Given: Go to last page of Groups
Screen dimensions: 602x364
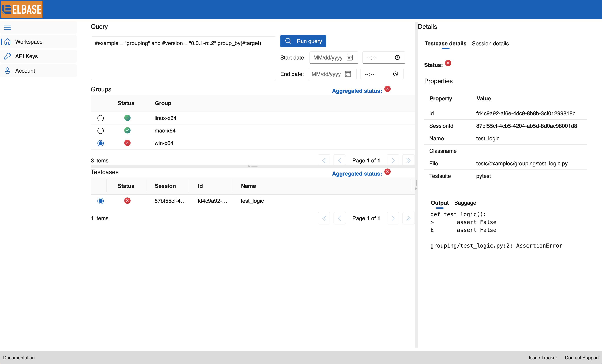Looking at the screenshot, I should pyautogui.click(x=408, y=160).
